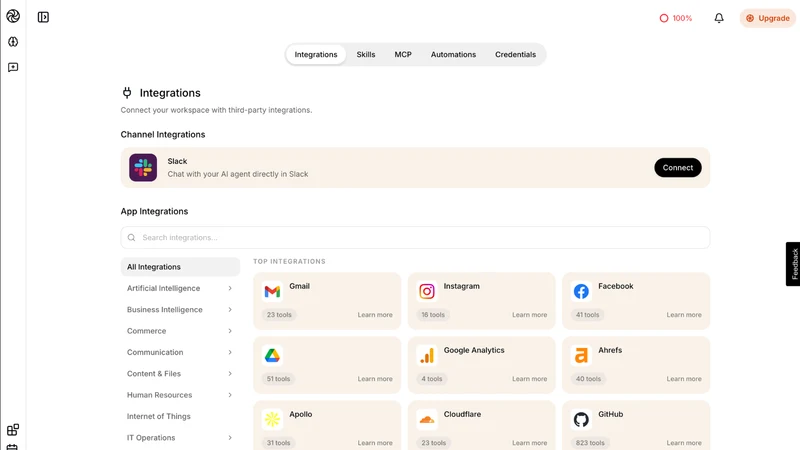The width and height of the screenshot is (800, 450).
Task: Click Learn more on Ahrefs card
Action: [x=684, y=379]
